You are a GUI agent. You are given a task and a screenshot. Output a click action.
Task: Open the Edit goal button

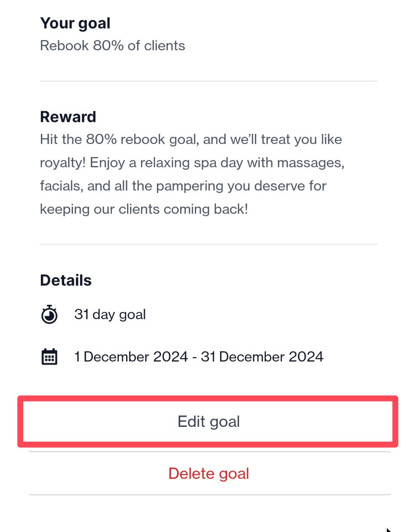[208, 421]
